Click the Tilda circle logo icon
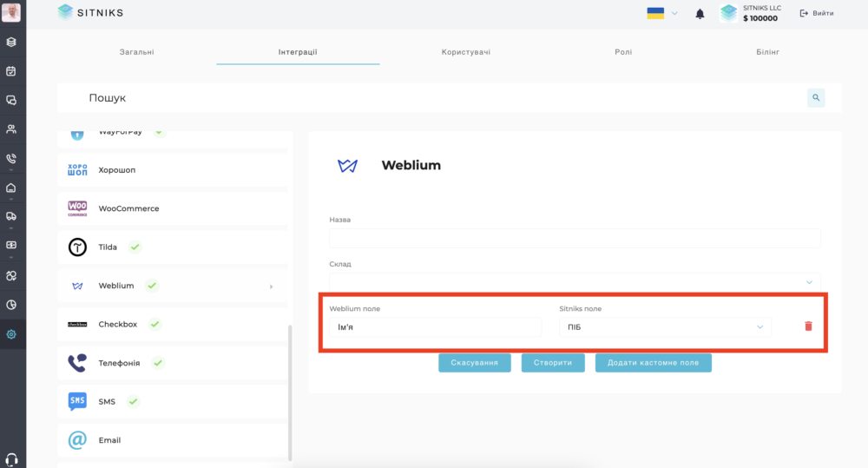Screen dimensions: 868x468 [x=77, y=247]
